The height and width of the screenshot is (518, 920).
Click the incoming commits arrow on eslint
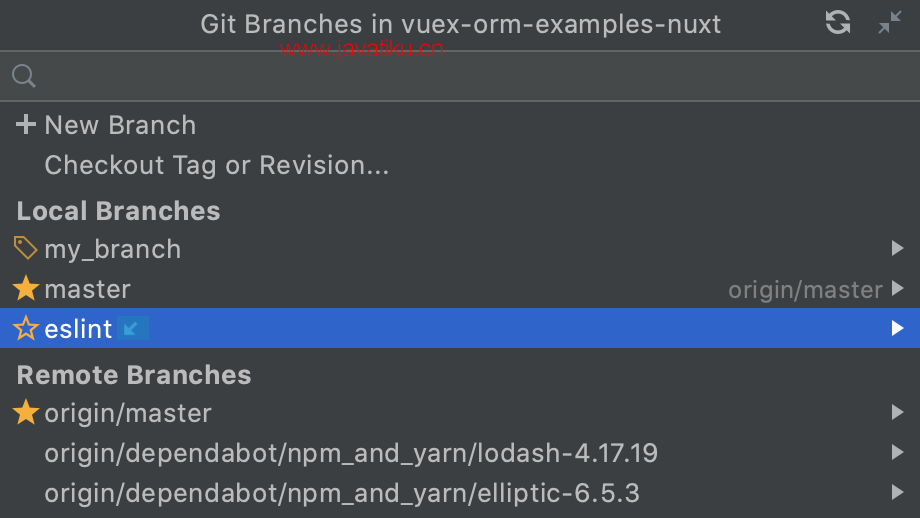coord(133,329)
